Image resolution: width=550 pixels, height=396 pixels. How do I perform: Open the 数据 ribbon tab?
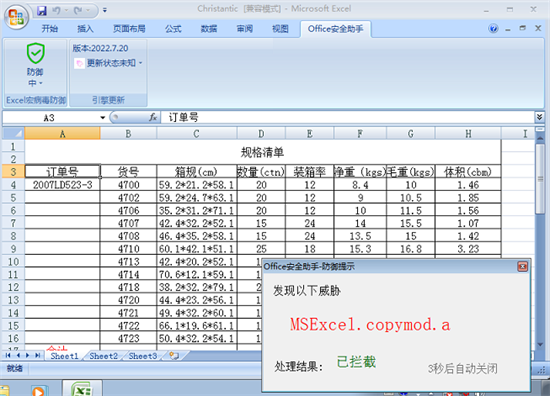pyautogui.click(x=209, y=29)
